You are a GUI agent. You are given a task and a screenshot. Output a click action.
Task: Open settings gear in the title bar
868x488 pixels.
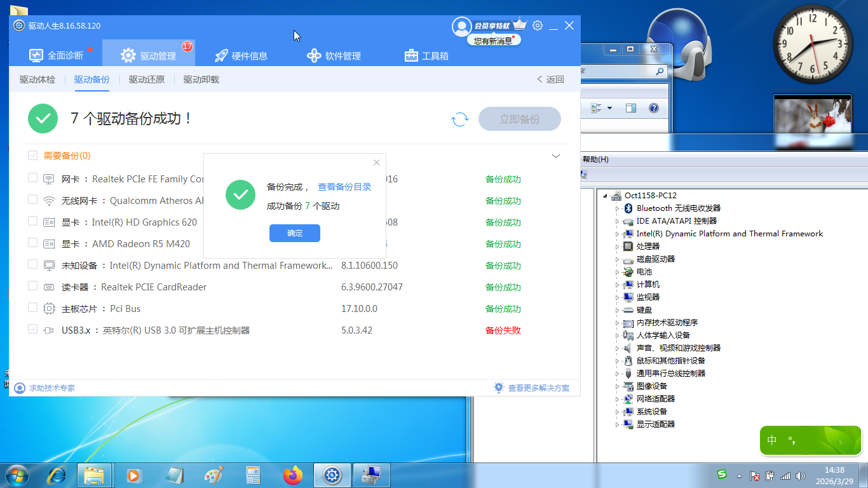point(538,25)
